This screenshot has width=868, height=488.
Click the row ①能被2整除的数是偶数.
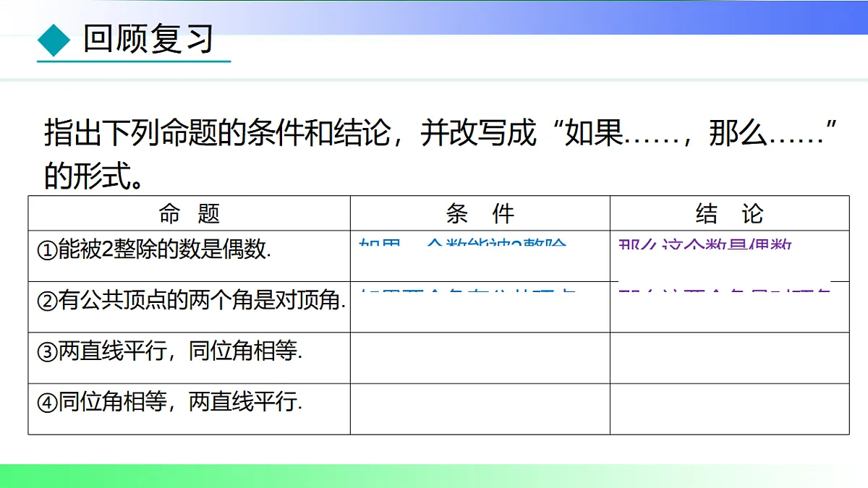point(154,250)
